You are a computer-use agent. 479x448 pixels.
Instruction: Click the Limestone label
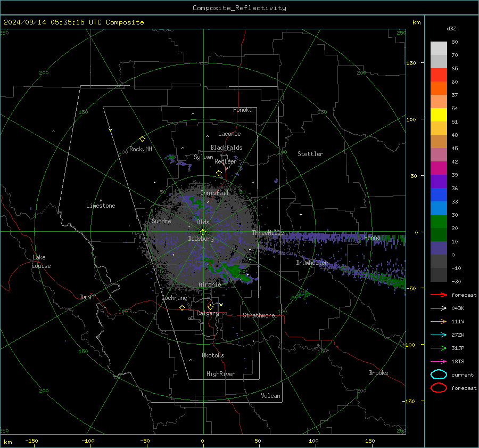click(x=101, y=206)
